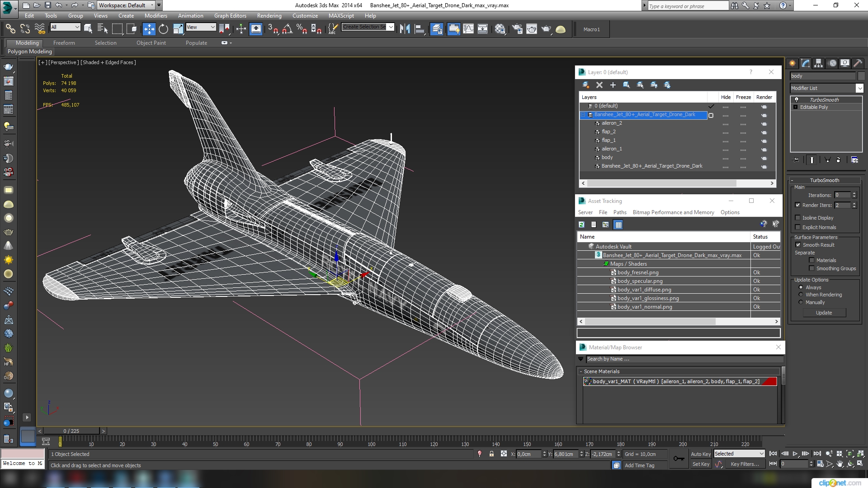
Task: Click Pin Stack icon under modifier stack
Action: [796, 160]
